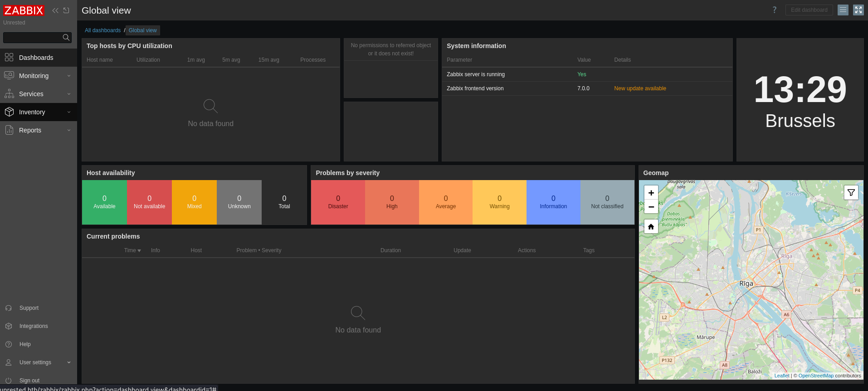The height and width of the screenshot is (391, 868).
Task: Open the Dashboards menu item
Action: (x=39, y=58)
